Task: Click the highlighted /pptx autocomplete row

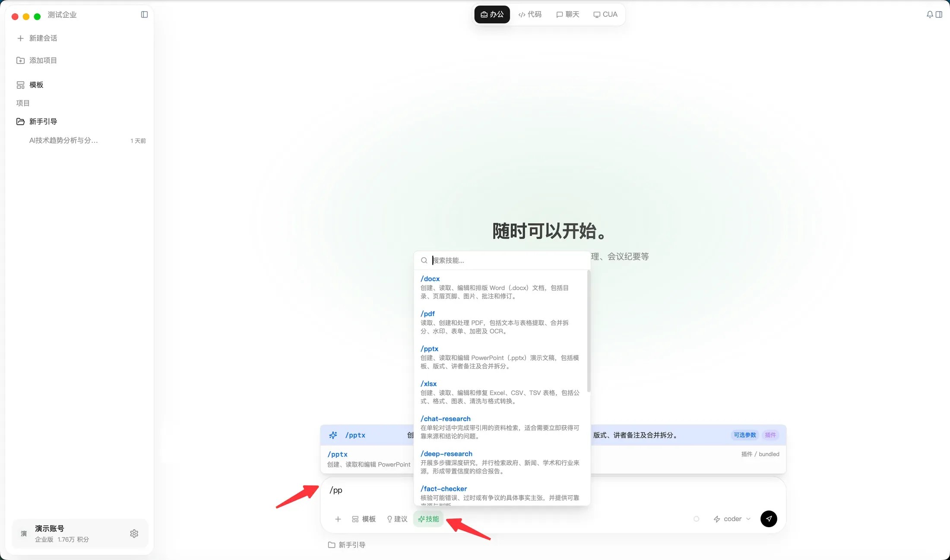Action: 553,435
